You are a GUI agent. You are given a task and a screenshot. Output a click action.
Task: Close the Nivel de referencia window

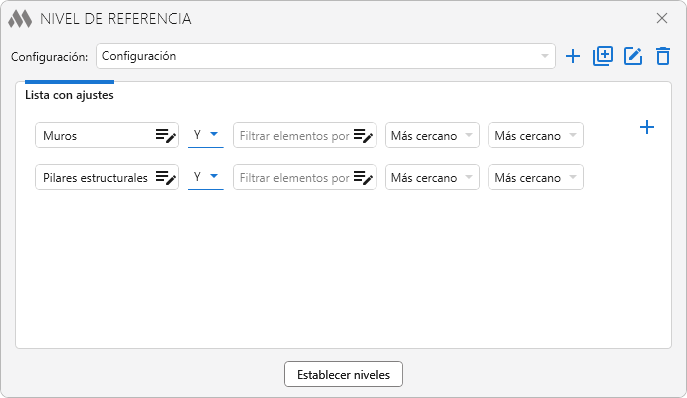click(662, 18)
